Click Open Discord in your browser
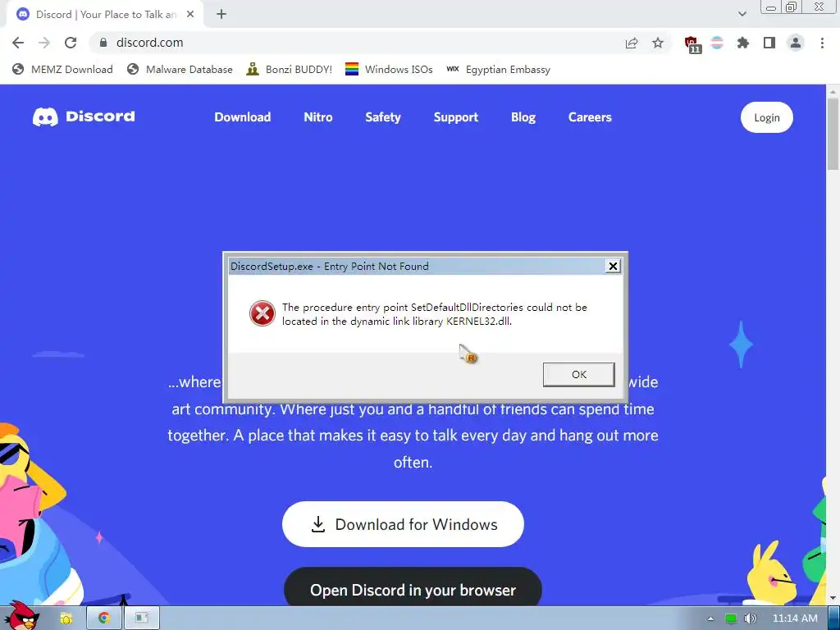The image size is (840, 630). click(x=413, y=587)
